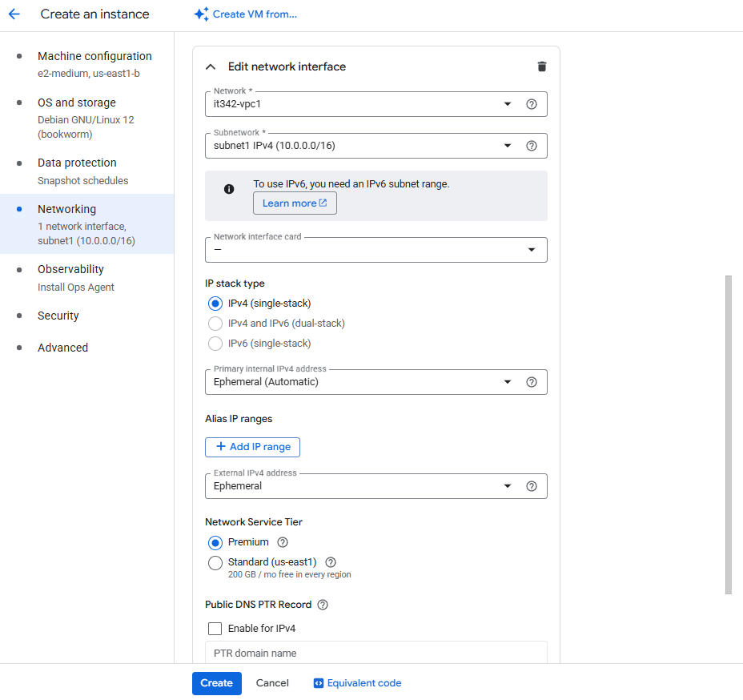This screenshot has width=743, height=700.
Task: Click help icon for Primary internal IPv4 address
Action: [x=531, y=382]
